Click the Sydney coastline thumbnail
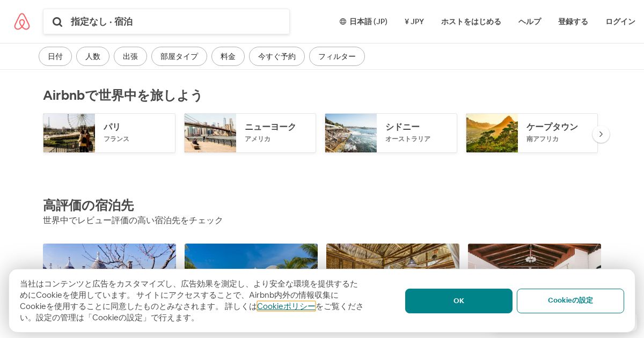Screen dimensions: 644x338 click(x=351, y=133)
